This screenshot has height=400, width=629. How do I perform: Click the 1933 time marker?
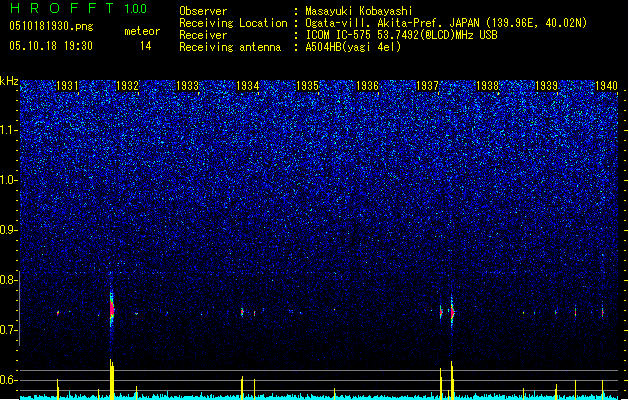tap(187, 86)
